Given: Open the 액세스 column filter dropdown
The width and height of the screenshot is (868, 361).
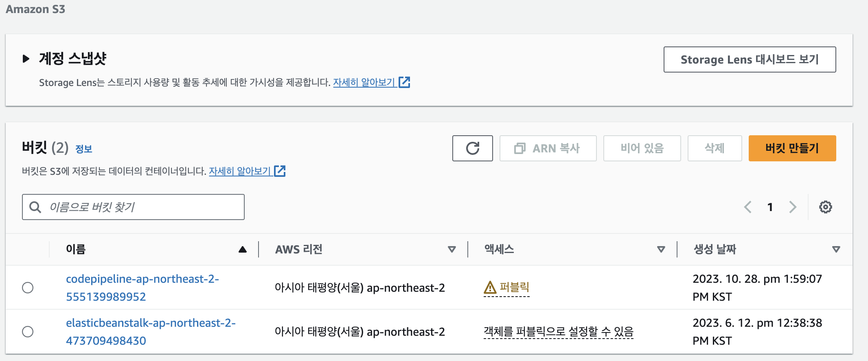Looking at the screenshot, I should coord(660,249).
